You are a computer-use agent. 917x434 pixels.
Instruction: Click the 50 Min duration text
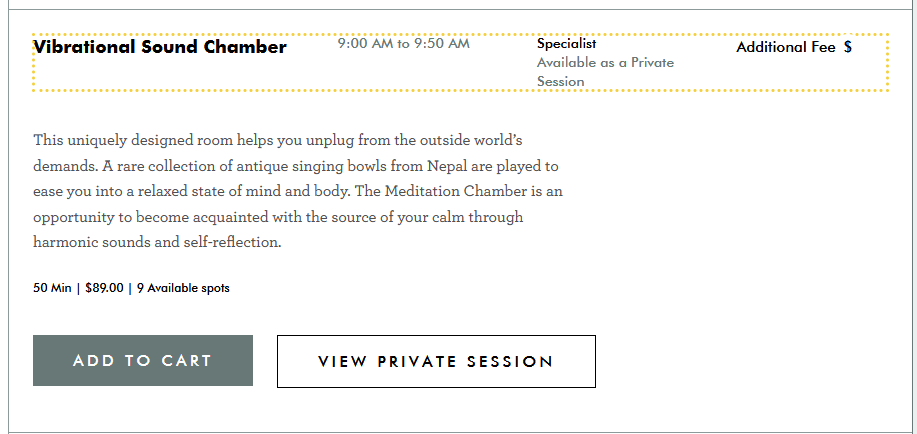[52, 288]
